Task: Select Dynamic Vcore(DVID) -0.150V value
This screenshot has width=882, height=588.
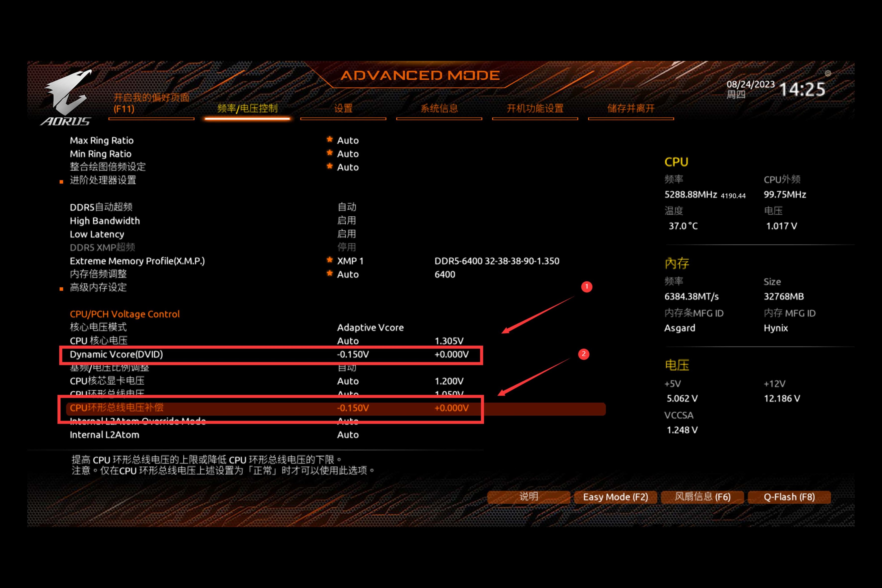Action: pos(353,355)
